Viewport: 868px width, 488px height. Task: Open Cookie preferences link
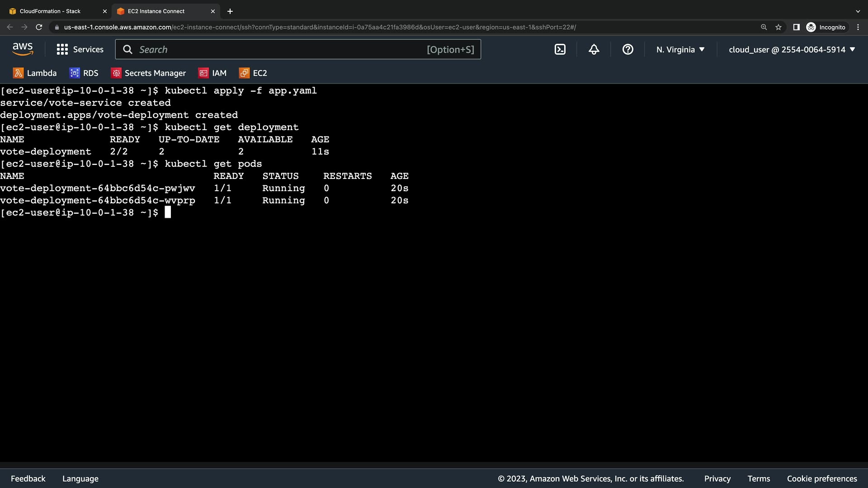pyautogui.click(x=821, y=479)
